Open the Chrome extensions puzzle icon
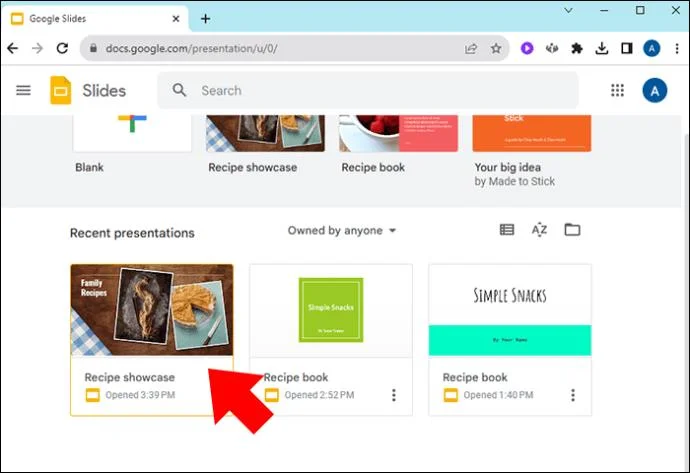Screen dimensions: 690x473 (x=576, y=48)
